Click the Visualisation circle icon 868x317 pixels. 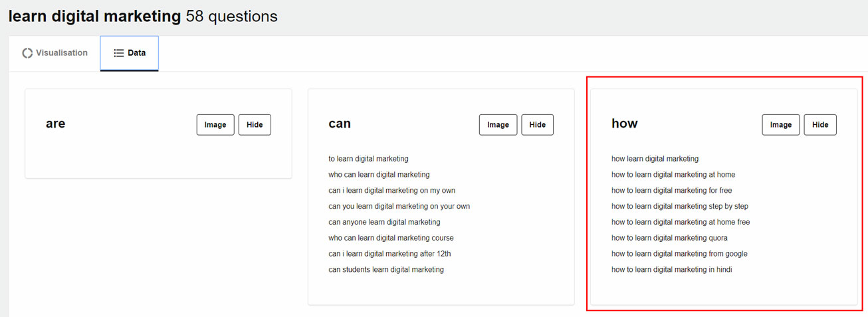pyautogui.click(x=27, y=53)
